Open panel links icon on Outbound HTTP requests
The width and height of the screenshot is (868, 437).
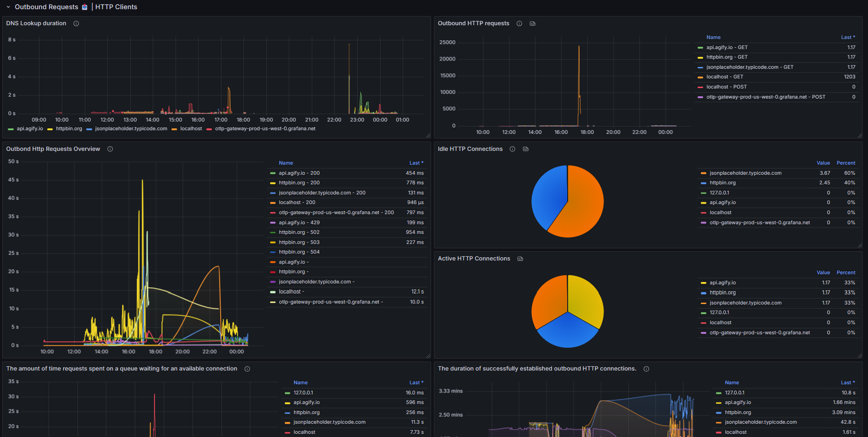click(x=532, y=23)
